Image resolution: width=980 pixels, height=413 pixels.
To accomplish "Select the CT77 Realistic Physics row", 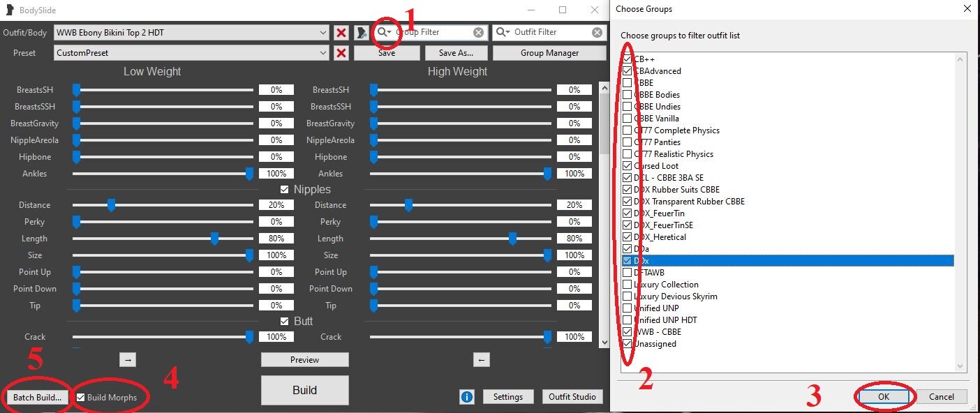I will click(787, 154).
